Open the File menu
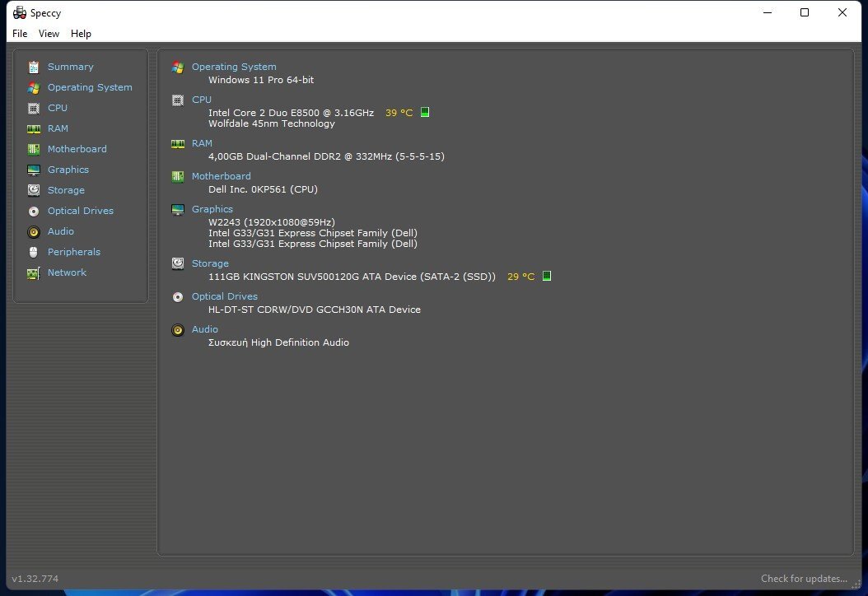The height and width of the screenshot is (596, 868). [x=20, y=34]
